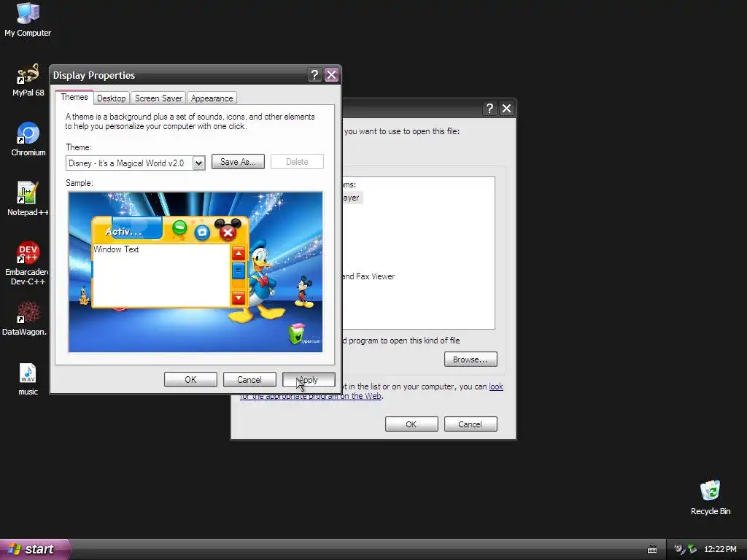Screen dimensions: 747x560
Task: Click the on-screen keyboard tray icon
Action: [652, 550]
